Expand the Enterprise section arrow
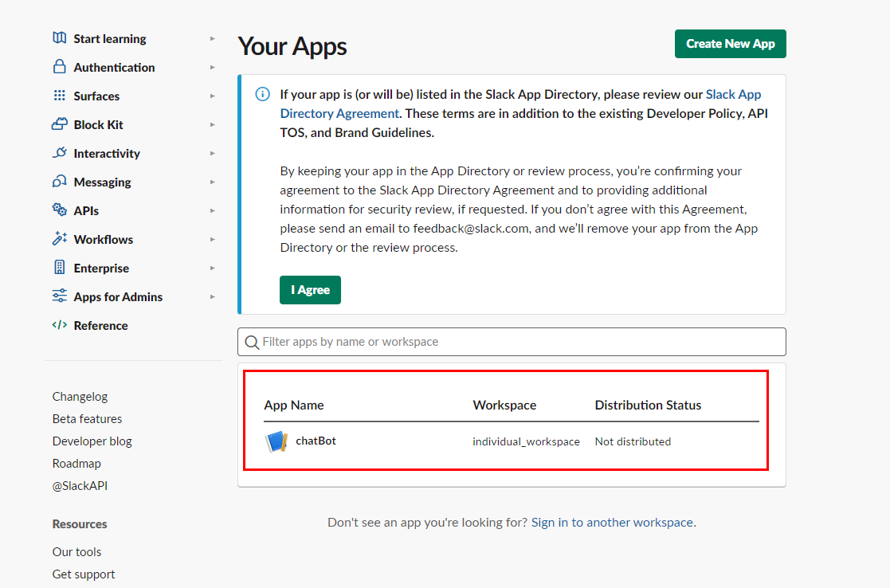The width and height of the screenshot is (890, 588). 212,268
